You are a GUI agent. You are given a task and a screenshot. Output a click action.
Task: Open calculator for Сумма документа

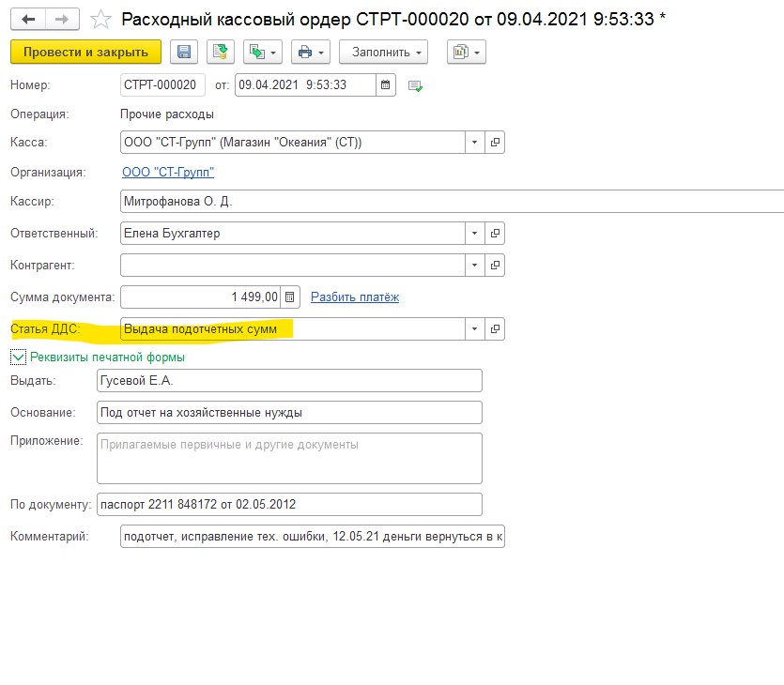pyautogui.click(x=290, y=297)
